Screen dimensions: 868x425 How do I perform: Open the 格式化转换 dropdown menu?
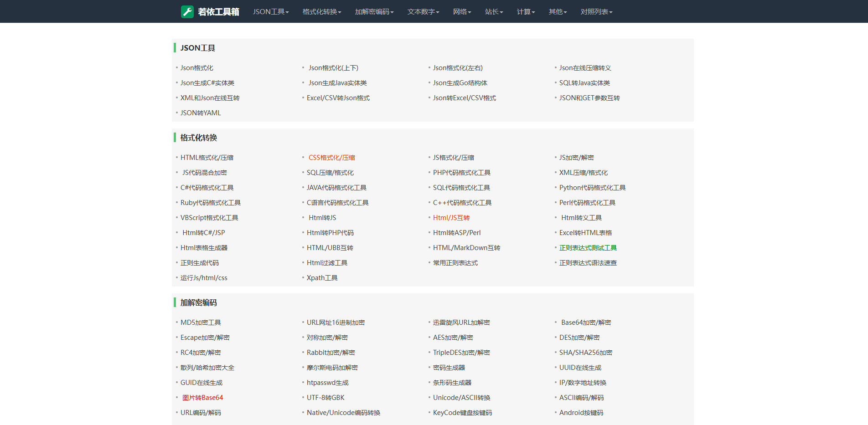pos(322,11)
